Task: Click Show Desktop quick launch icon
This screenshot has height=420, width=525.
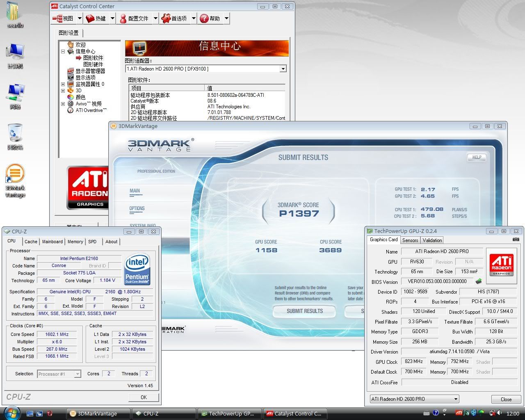Action: pyautogui.click(x=30, y=413)
